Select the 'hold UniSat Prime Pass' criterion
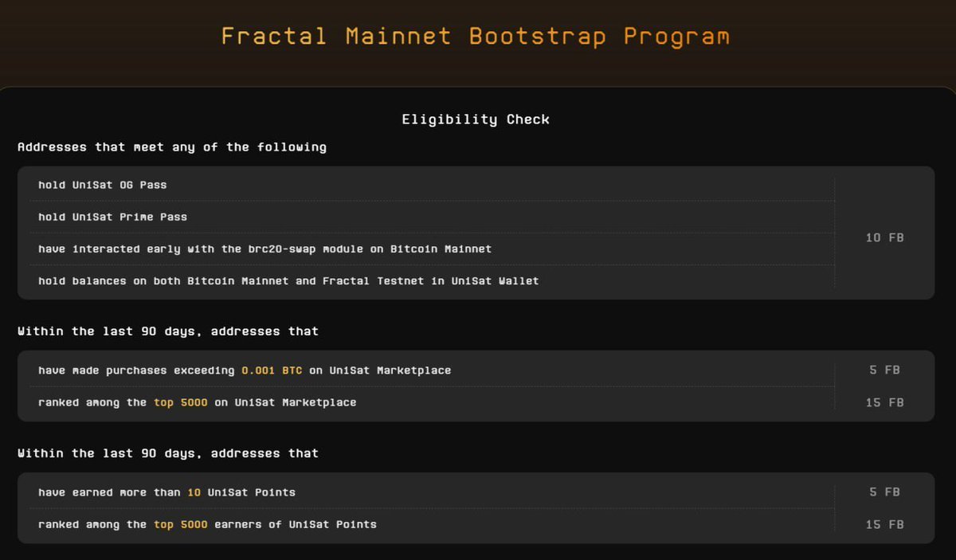The height and width of the screenshot is (560, 956). [x=113, y=217]
